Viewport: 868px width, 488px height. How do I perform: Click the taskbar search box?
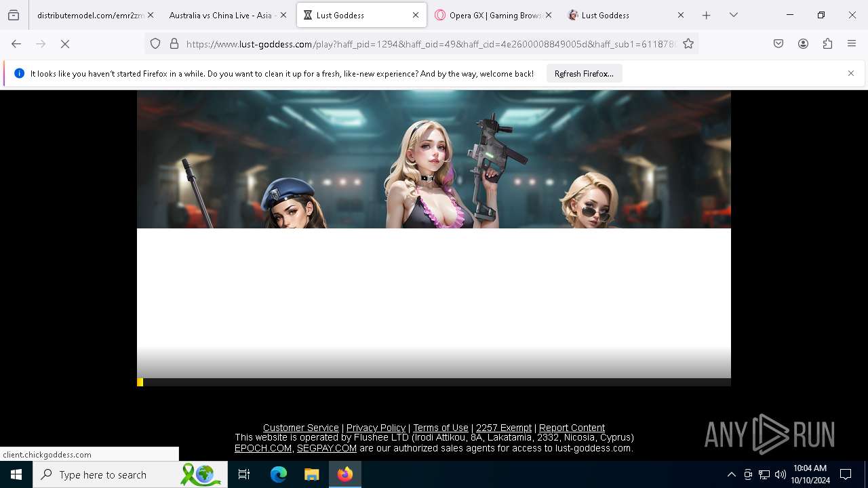coord(130,474)
